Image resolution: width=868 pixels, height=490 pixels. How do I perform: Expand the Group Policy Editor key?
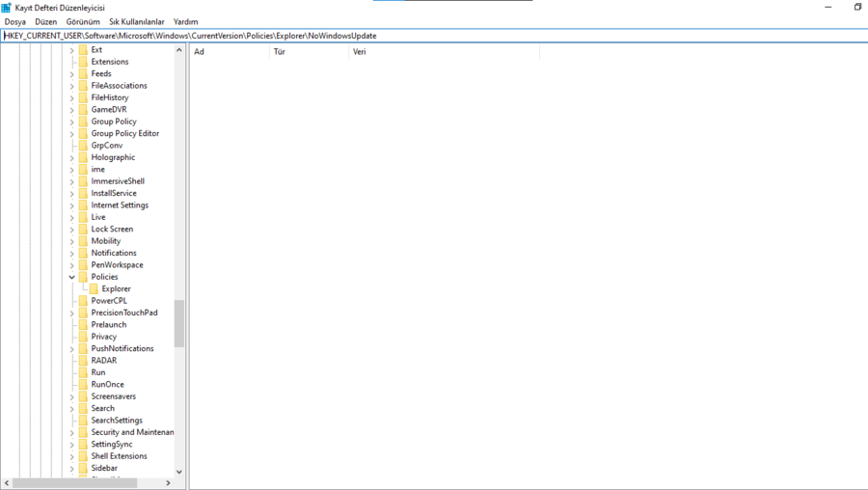pyautogui.click(x=72, y=133)
